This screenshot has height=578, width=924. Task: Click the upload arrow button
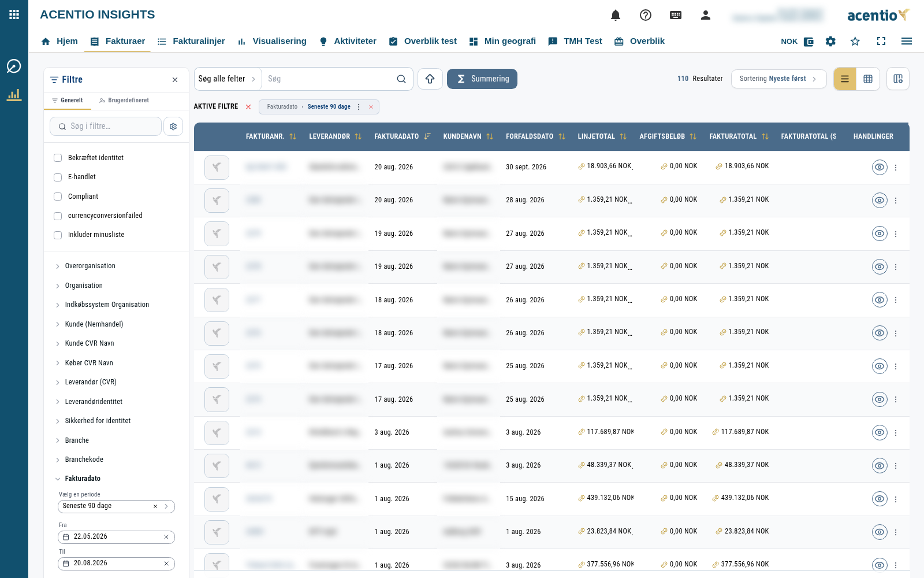[430, 79]
